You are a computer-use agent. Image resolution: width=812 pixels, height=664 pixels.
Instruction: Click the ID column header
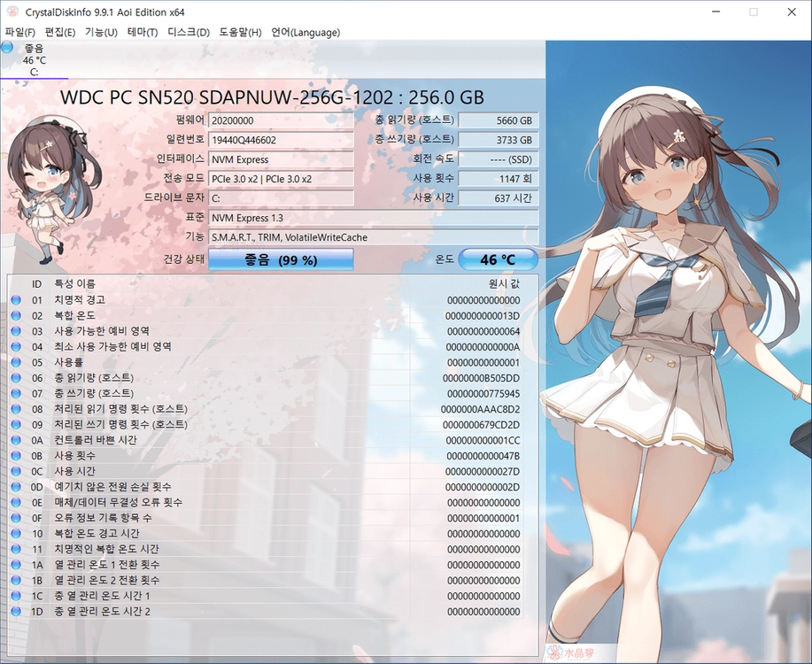click(37, 284)
